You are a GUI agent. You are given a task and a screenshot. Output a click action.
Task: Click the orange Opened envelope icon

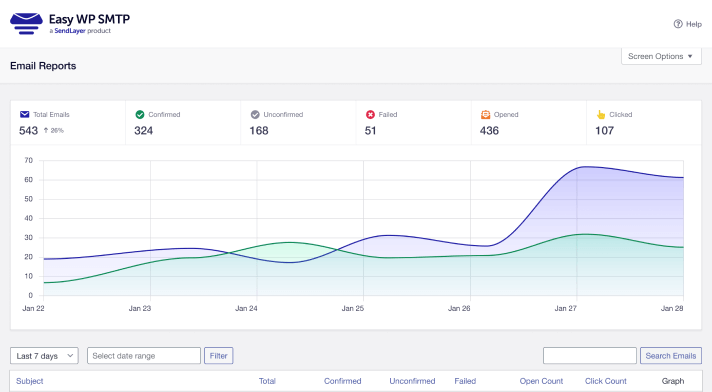(x=485, y=114)
